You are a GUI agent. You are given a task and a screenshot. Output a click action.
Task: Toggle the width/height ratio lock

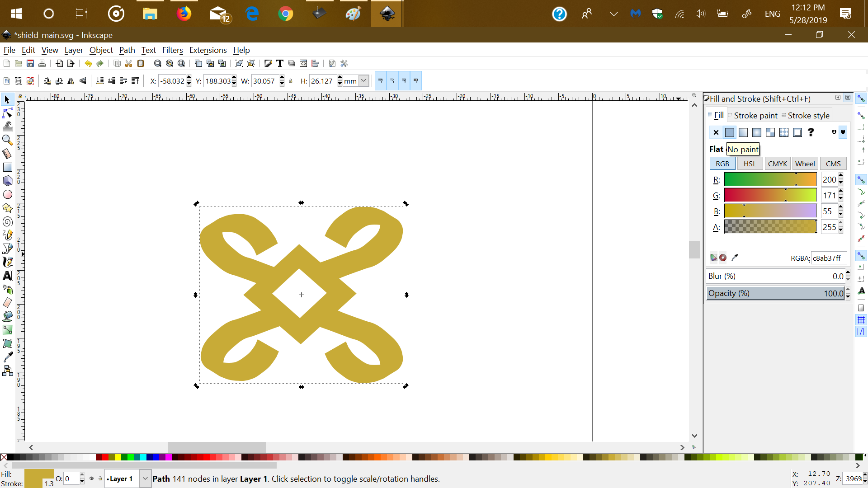(x=291, y=81)
